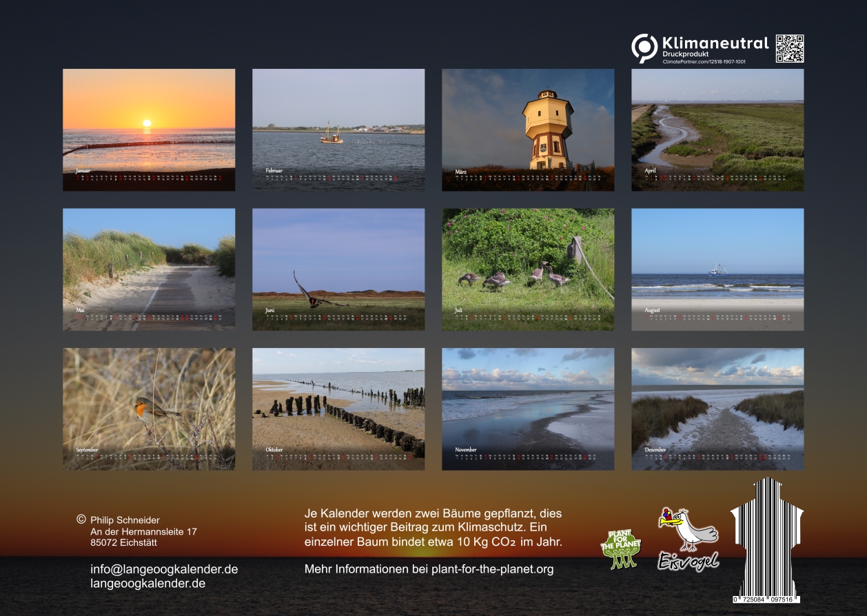Viewport: 867px width, 616px height.
Task: Click the QR code at top right
Action: click(x=790, y=49)
